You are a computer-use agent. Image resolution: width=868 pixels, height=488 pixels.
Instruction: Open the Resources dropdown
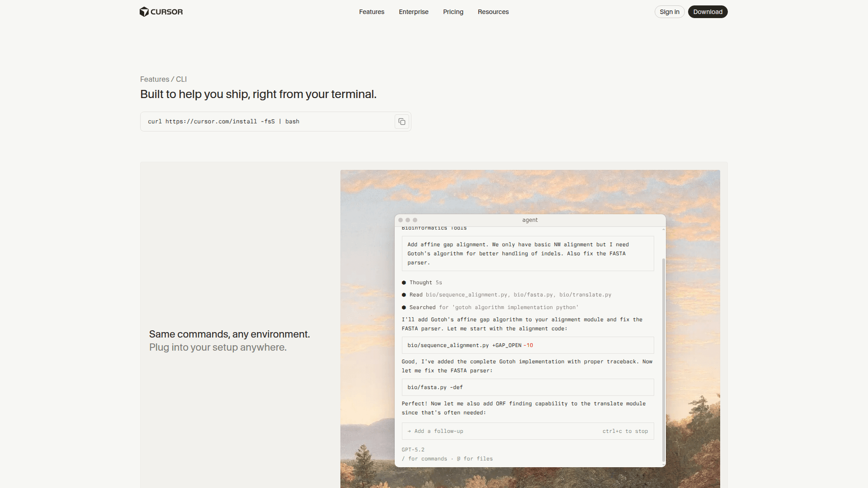pyautogui.click(x=493, y=12)
